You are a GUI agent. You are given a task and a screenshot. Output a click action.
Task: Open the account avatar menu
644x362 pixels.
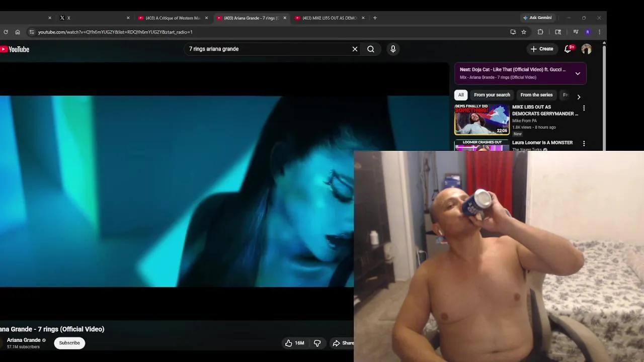pyautogui.click(x=586, y=49)
